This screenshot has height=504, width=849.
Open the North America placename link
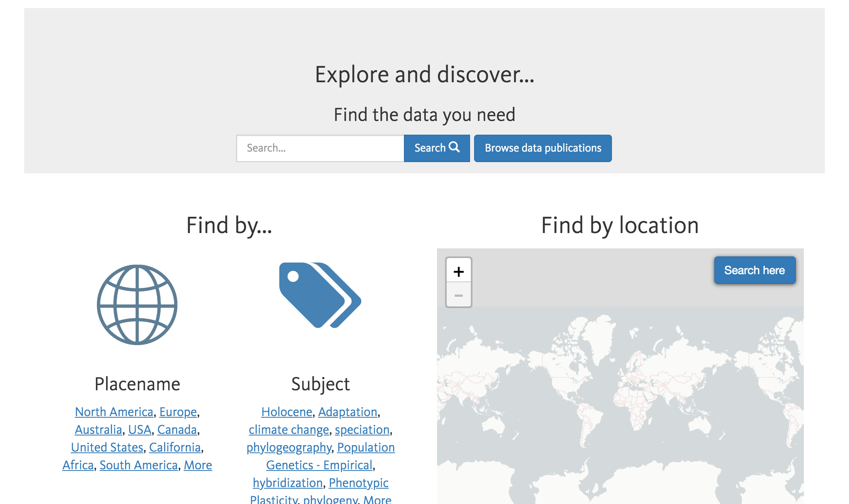point(114,412)
